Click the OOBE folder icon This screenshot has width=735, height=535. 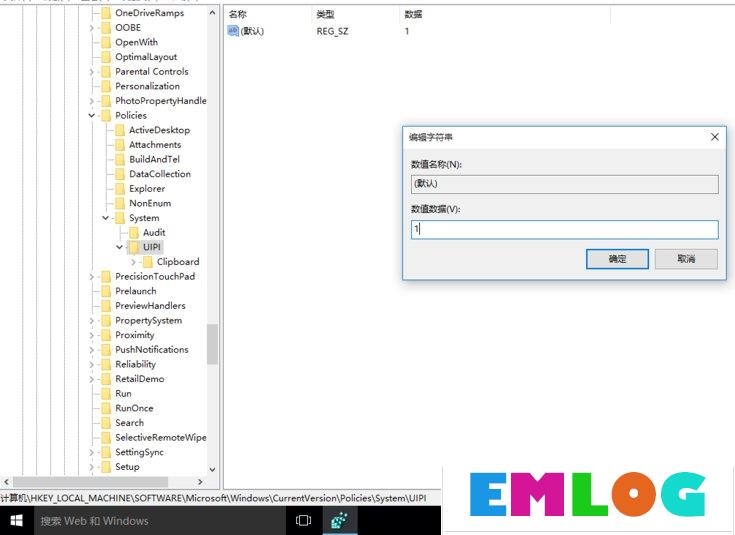click(106, 28)
